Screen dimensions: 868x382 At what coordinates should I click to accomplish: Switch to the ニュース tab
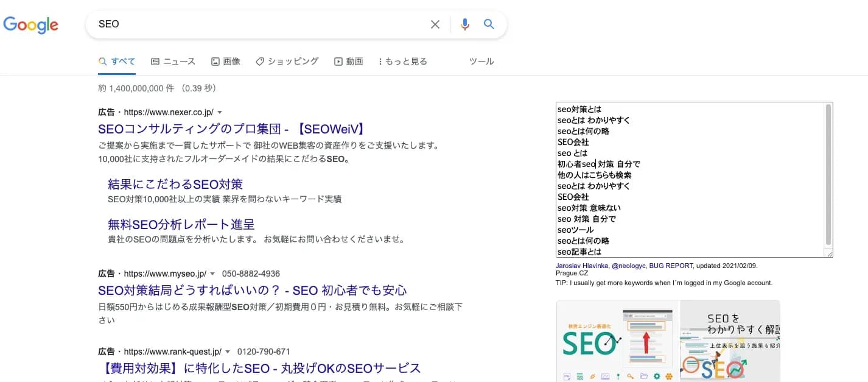coord(177,61)
